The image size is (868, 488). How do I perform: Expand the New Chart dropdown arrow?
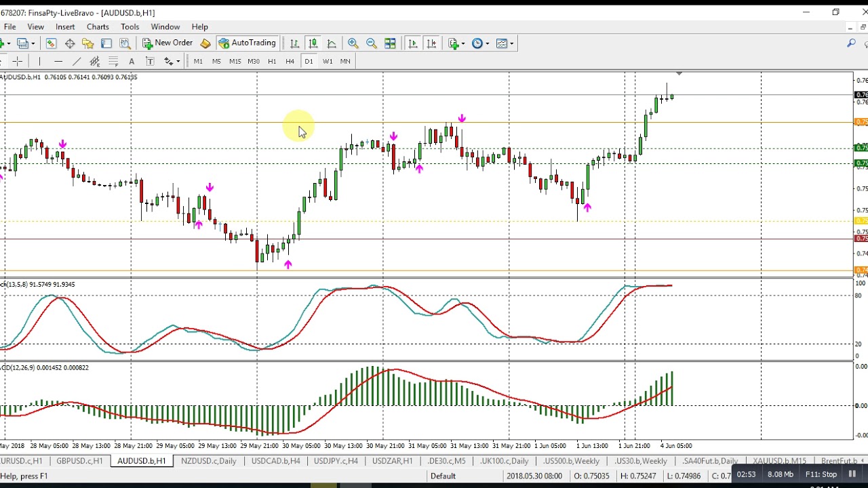9,43
